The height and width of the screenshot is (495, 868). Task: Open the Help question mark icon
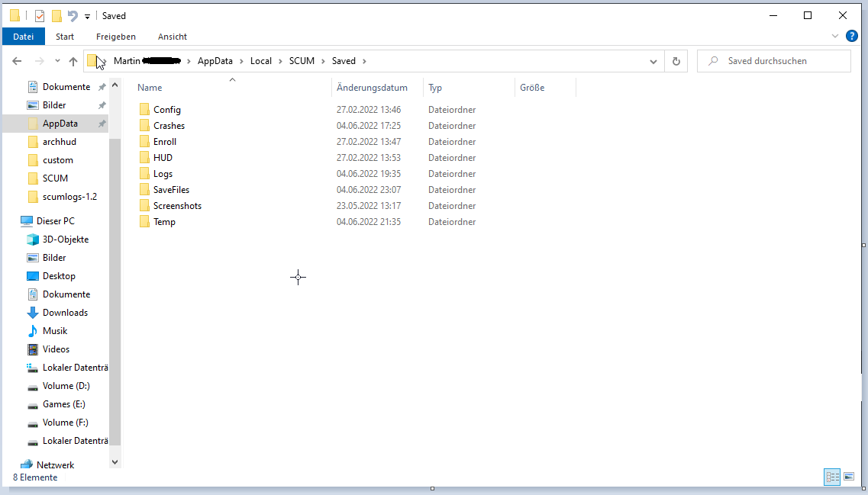coord(852,36)
